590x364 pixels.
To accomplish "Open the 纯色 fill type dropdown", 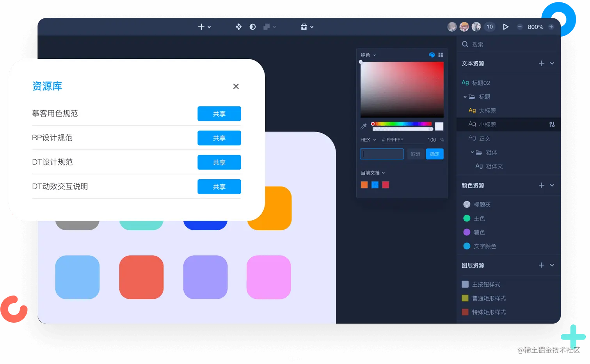I will coord(368,55).
